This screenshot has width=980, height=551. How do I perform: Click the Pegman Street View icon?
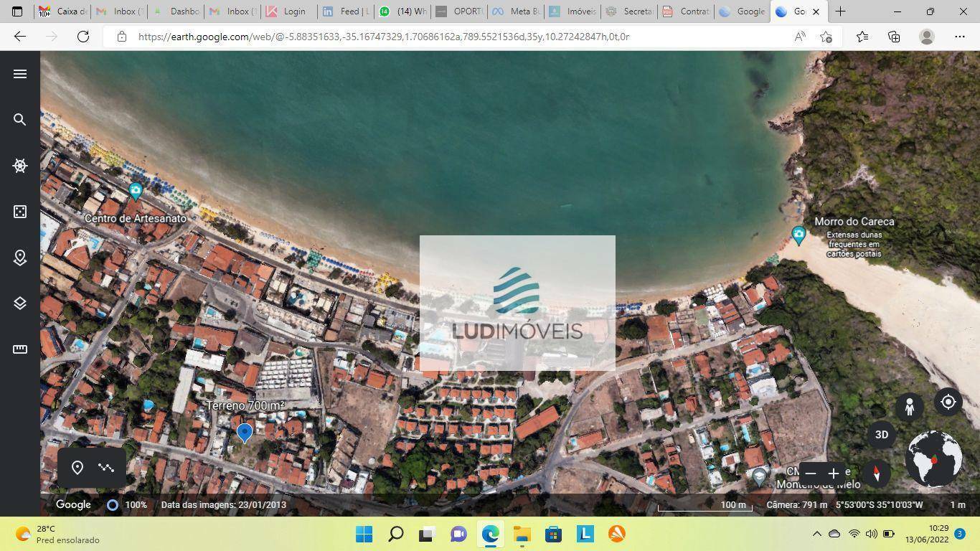click(909, 407)
